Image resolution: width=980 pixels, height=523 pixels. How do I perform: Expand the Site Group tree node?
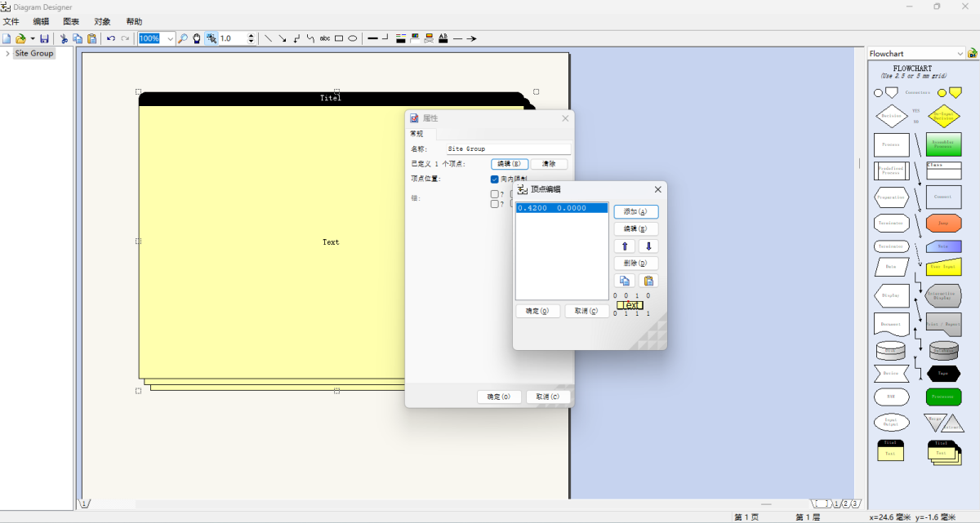coord(7,54)
